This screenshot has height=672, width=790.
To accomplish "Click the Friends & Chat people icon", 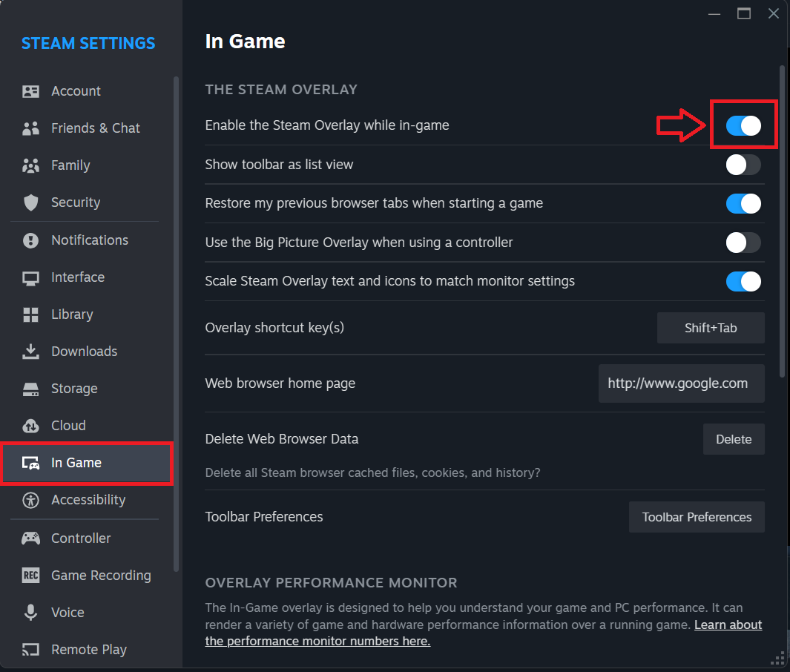I will coord(30,128).
